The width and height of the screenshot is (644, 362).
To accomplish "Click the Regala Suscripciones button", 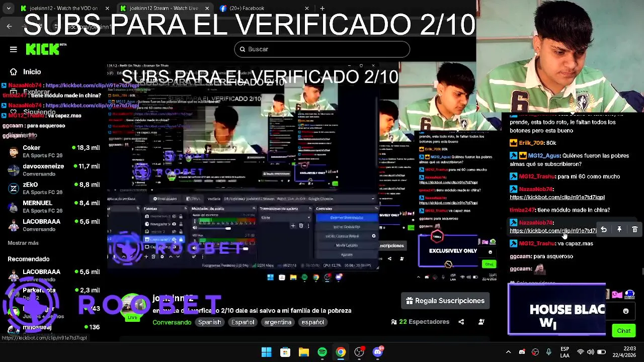I will (x=445, y=301).
